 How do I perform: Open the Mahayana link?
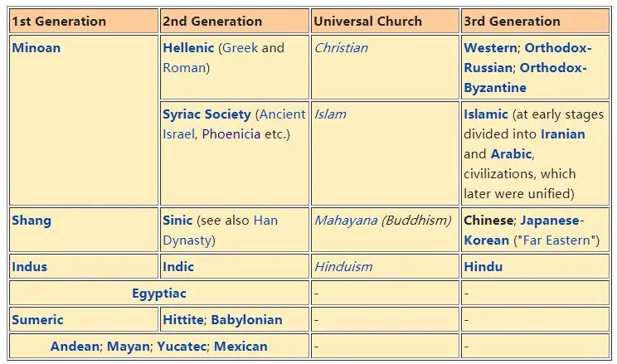click(346, 221)
